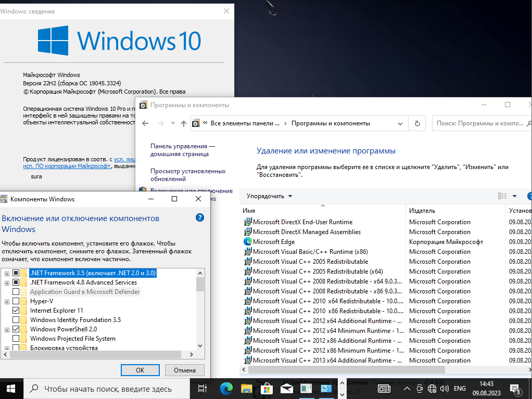Open the File Explorer taskbar icon

(x=246, y=388)
